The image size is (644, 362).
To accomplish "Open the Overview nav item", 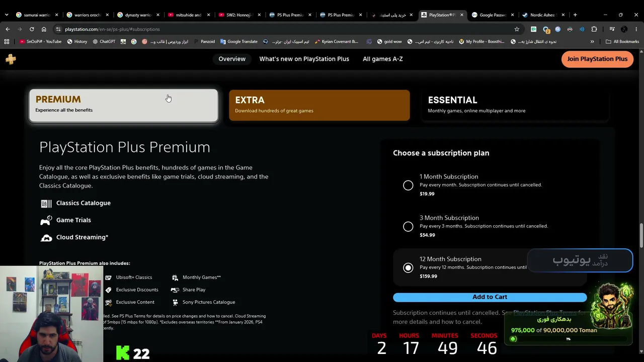I will tap(232, 59).
